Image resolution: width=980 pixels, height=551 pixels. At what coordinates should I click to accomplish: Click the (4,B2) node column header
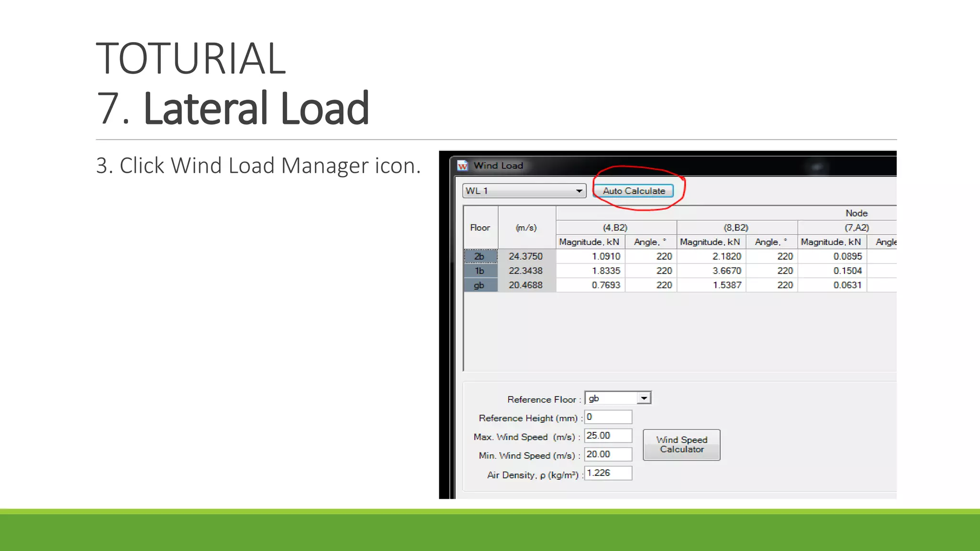[x=615, y=228]
